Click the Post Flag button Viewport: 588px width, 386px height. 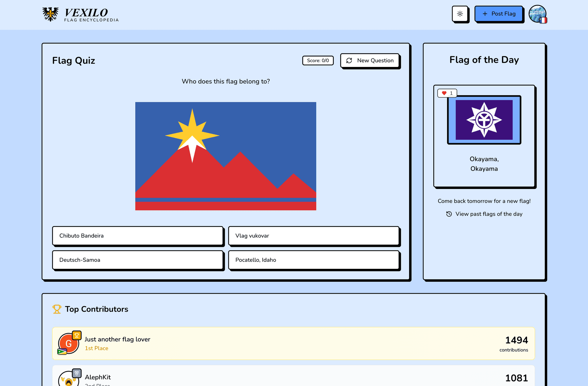tap(499, 14)
